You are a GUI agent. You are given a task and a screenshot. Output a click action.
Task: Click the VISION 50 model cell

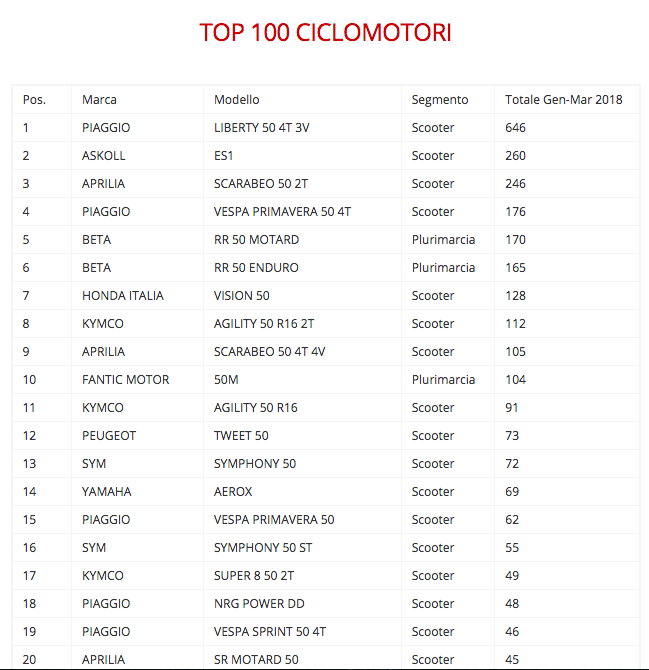click(242, 296)
